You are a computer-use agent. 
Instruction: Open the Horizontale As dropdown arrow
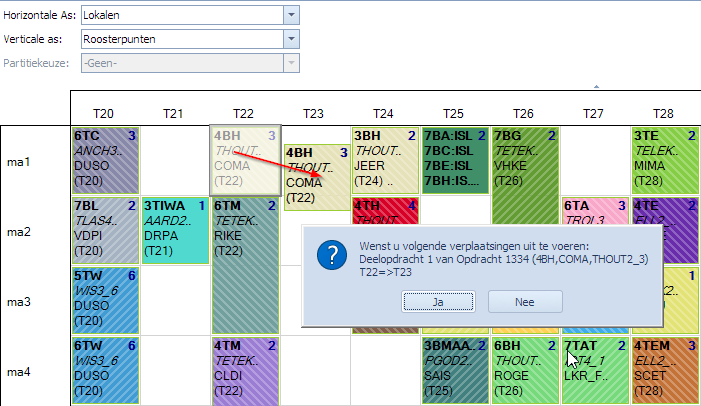291,15
